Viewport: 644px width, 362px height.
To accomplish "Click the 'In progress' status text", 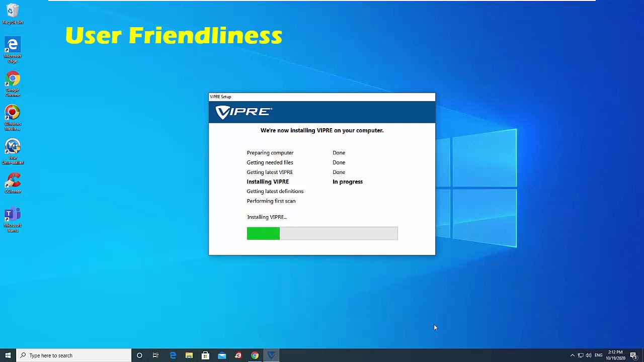I will point(348,182).
